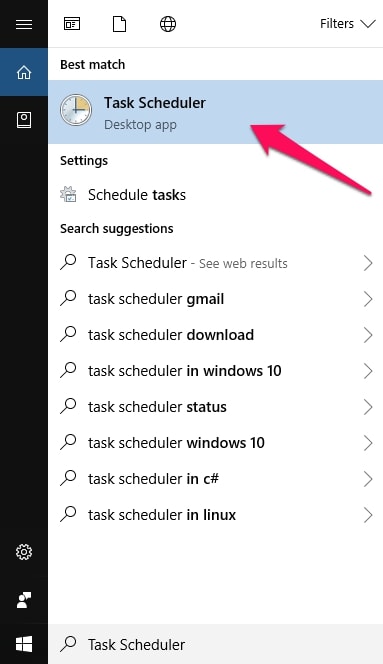Filter results by Documents icon

point(119,24)
